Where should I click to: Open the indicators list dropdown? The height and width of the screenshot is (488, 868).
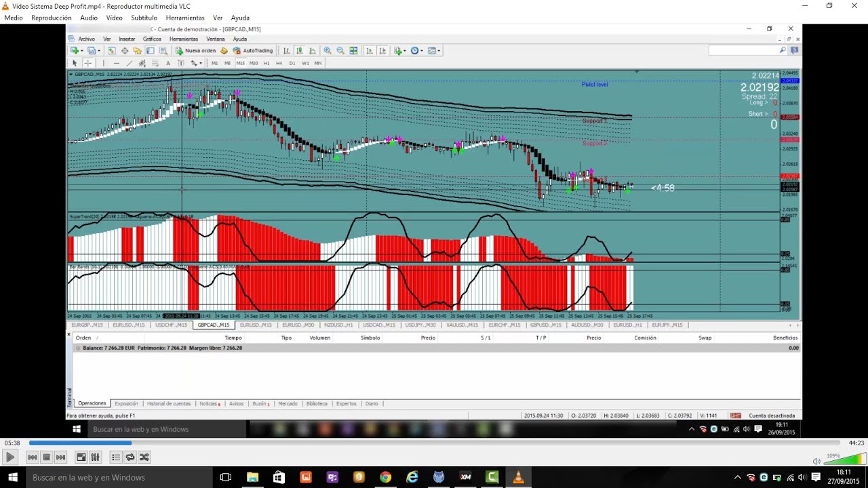(x=405, y=51)
